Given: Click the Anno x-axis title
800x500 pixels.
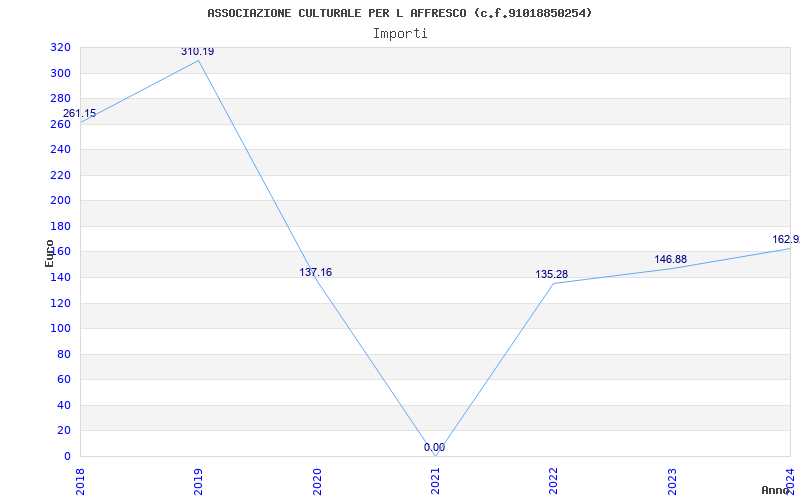Looking at the screenshot, I should click(x=775, y=490).
